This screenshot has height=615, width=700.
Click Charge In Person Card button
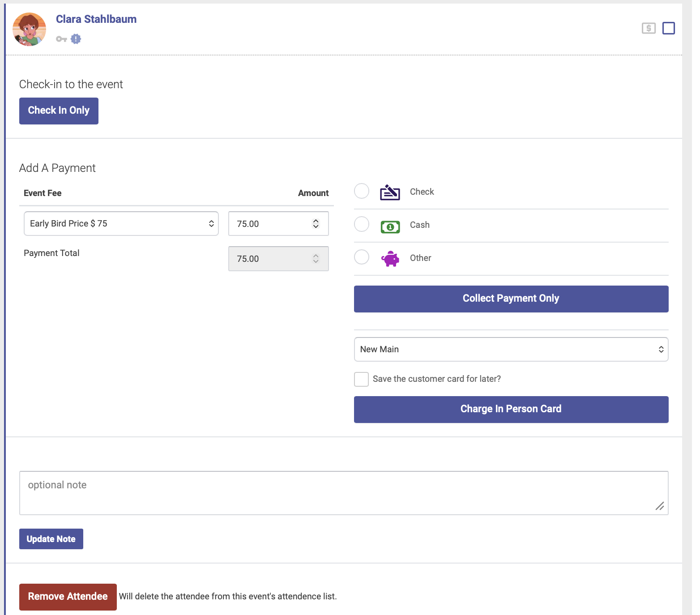pos(511,410)
